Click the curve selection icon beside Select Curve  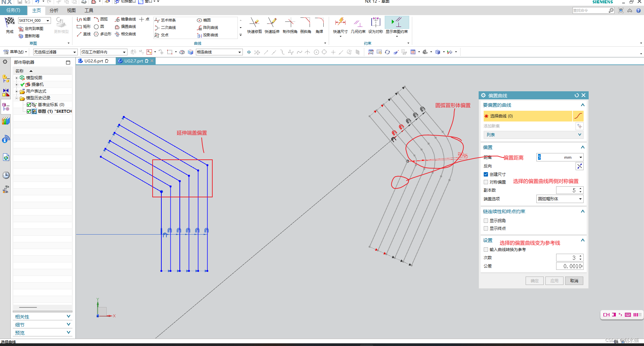(578, 116)
